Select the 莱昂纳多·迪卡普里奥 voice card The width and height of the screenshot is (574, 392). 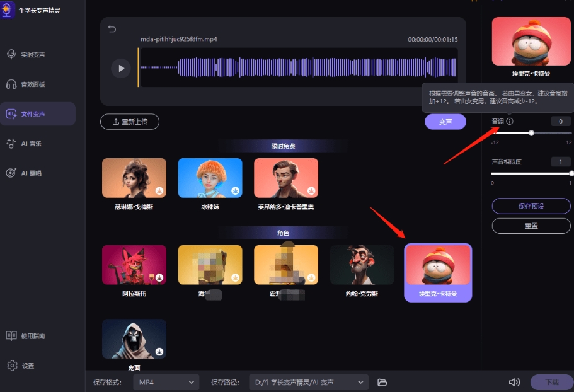click(x=286, y=184)
